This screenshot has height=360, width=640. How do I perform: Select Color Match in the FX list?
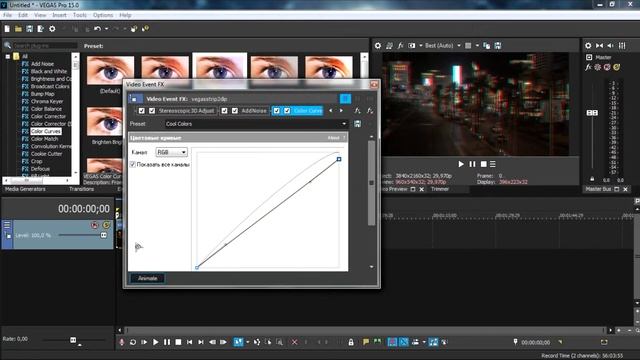point(44,139)
